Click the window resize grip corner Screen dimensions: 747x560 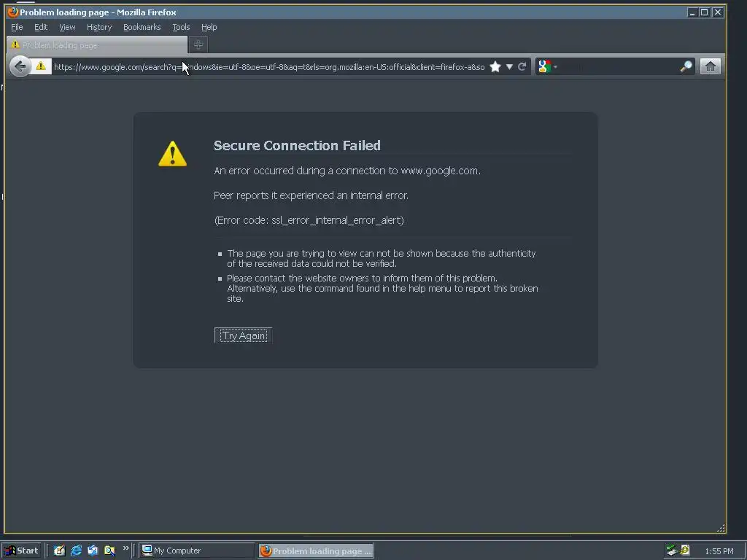[x=721, y=528]
